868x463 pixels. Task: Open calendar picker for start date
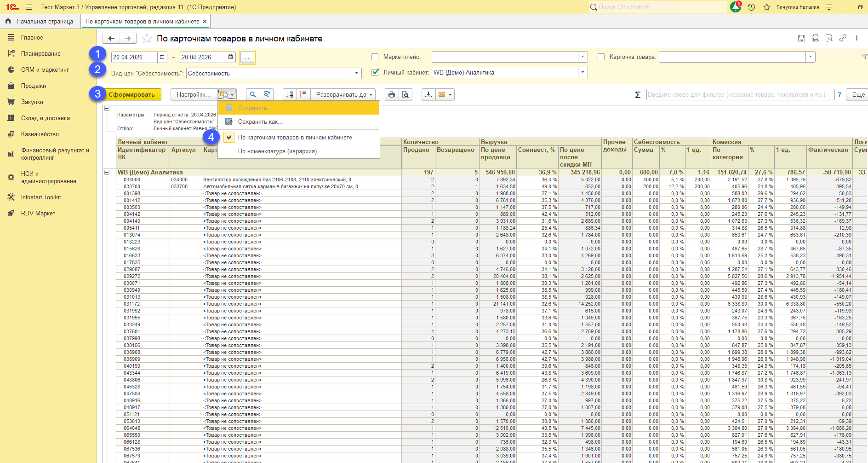(x=162, y=57)
